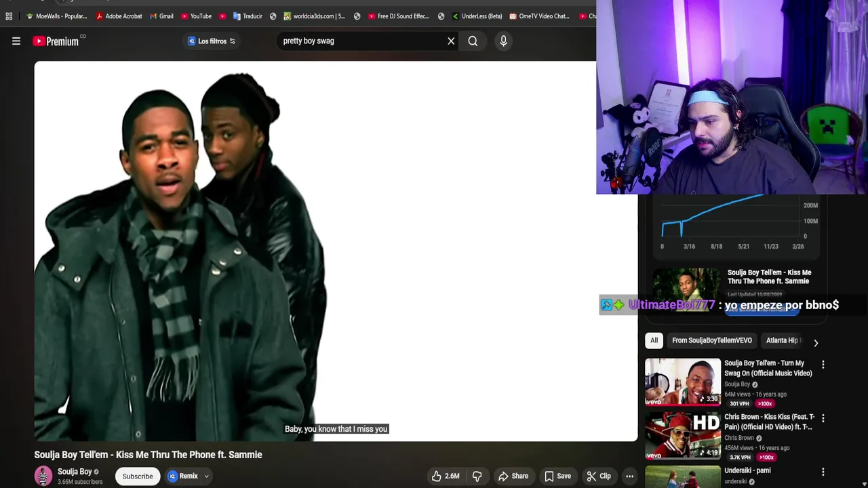Click underaiki channel name in sidebar
This screenshot has height=488, width=868.
coord(735,482)
